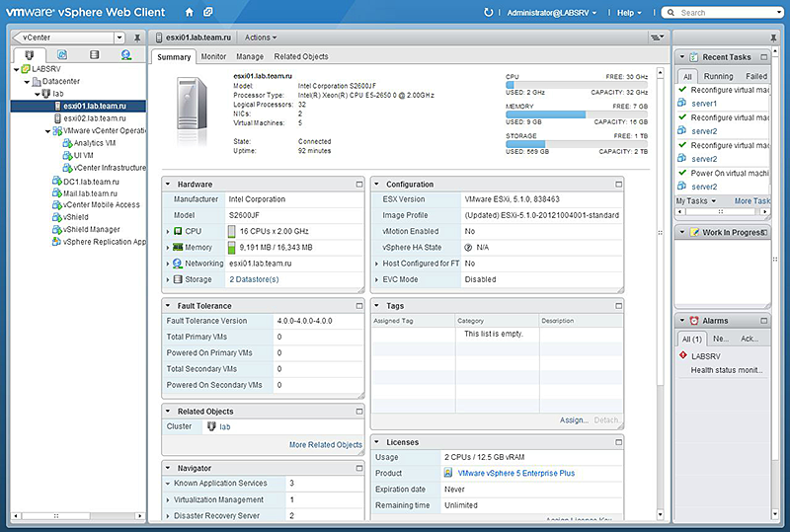790x532 pixels.
Task: Collapse the Datacenter tree node
Action: (27, 82)
